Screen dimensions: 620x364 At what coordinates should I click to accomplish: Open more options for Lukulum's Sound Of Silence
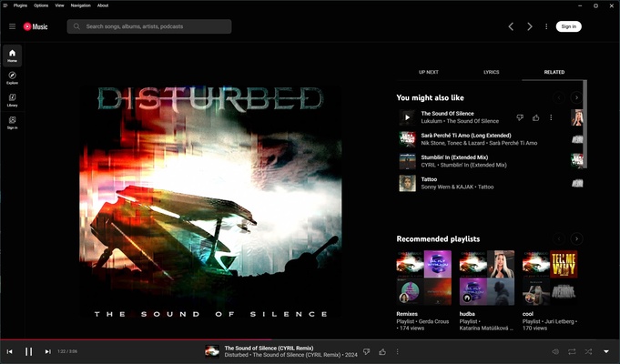(x=551, y=117)
